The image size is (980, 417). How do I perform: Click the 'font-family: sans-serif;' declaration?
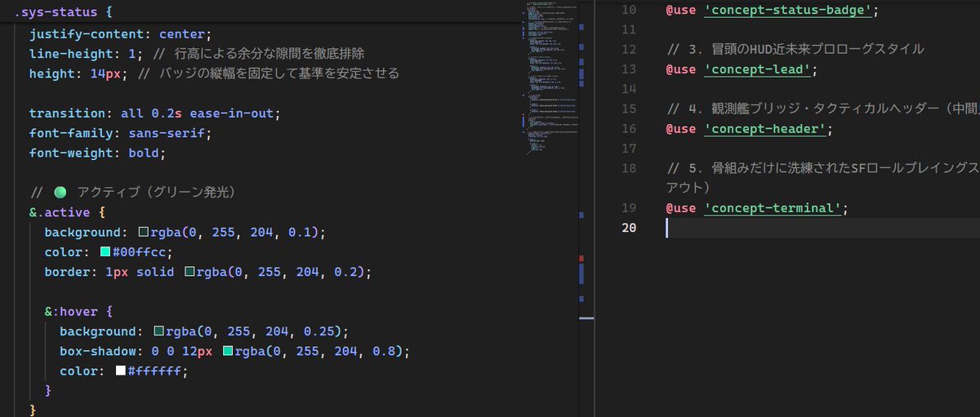(x=120, y=133)
